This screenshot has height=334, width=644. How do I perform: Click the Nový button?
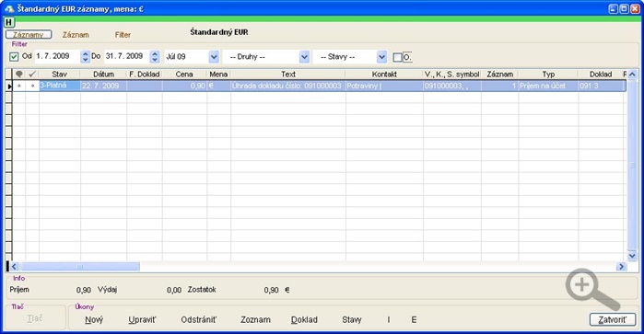pos(94,319)
